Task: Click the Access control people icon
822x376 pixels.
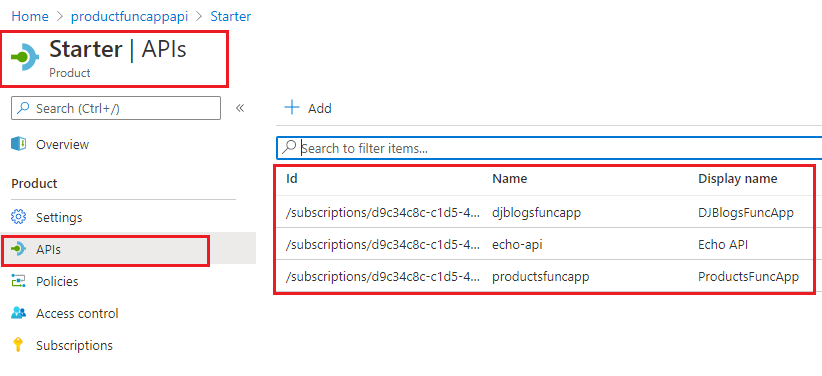Action: point(19,314)
